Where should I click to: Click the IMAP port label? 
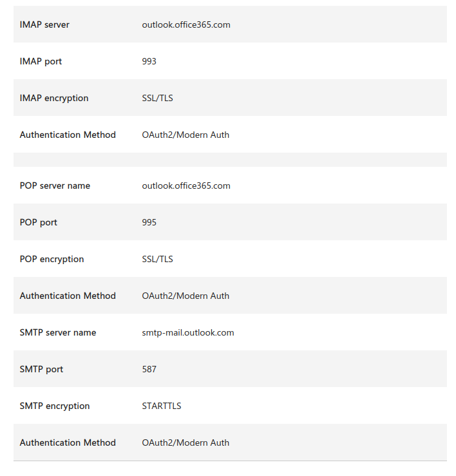(41, 61)
